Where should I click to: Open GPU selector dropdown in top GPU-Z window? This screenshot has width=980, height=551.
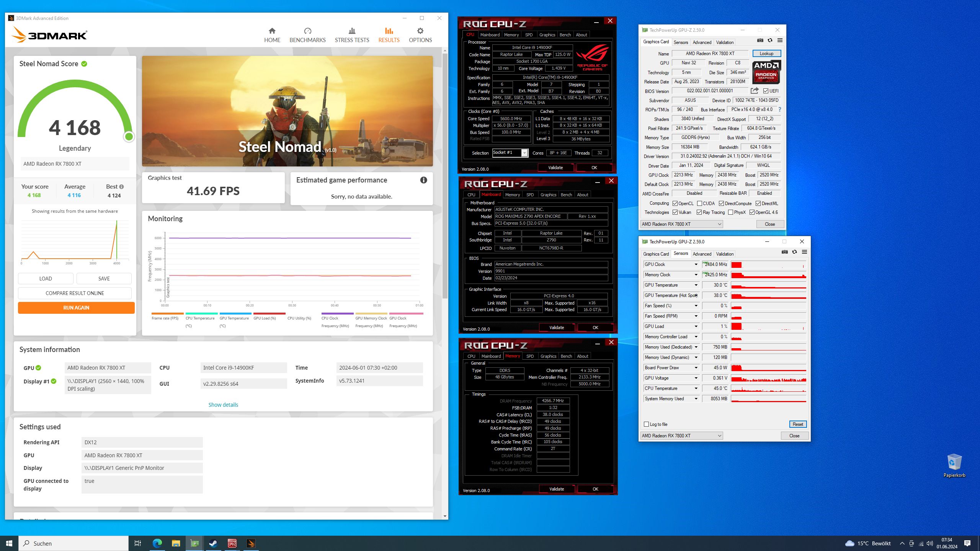(x=682, y=224)
